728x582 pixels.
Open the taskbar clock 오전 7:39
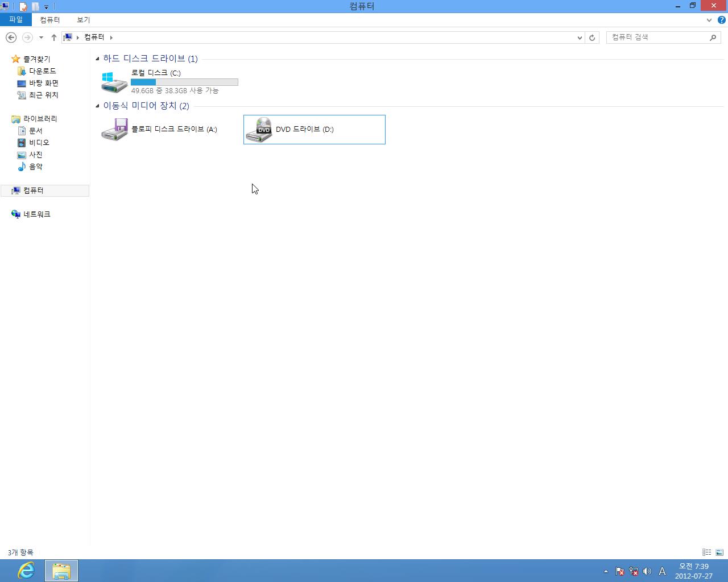pos(694,571)
